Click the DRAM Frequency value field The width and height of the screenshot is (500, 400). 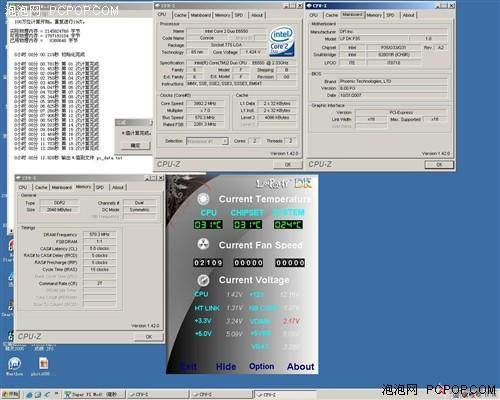coord(100,234)
